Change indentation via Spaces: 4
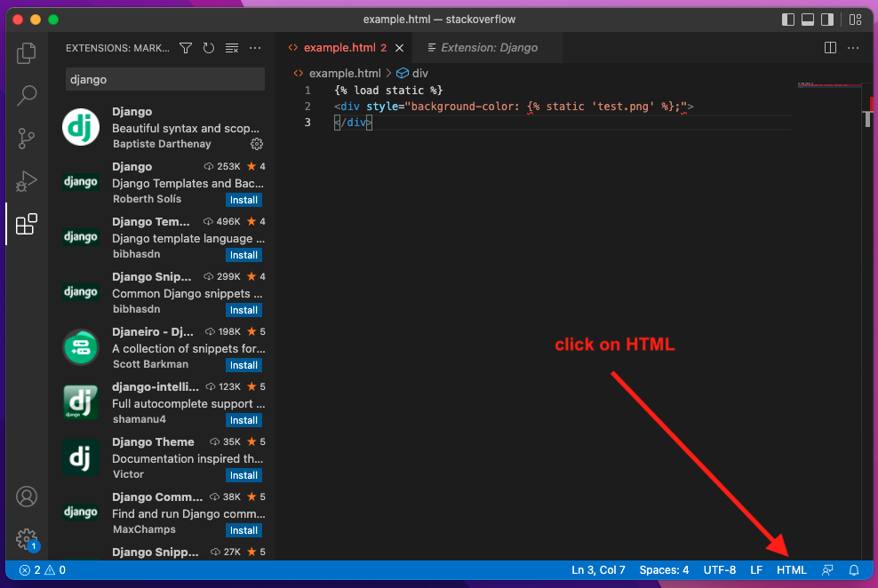This screenshot has width=878, height=588. (x=664, y=570)
